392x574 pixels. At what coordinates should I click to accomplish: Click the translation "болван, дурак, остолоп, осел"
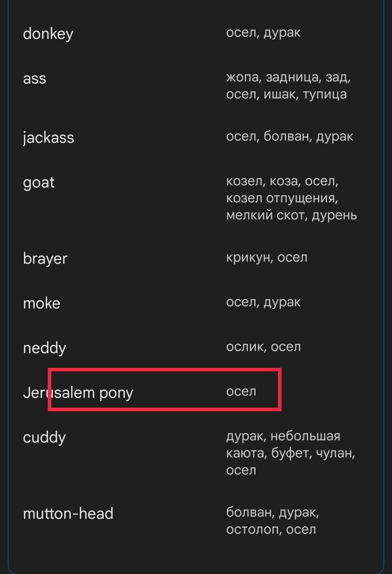(272, 521)
